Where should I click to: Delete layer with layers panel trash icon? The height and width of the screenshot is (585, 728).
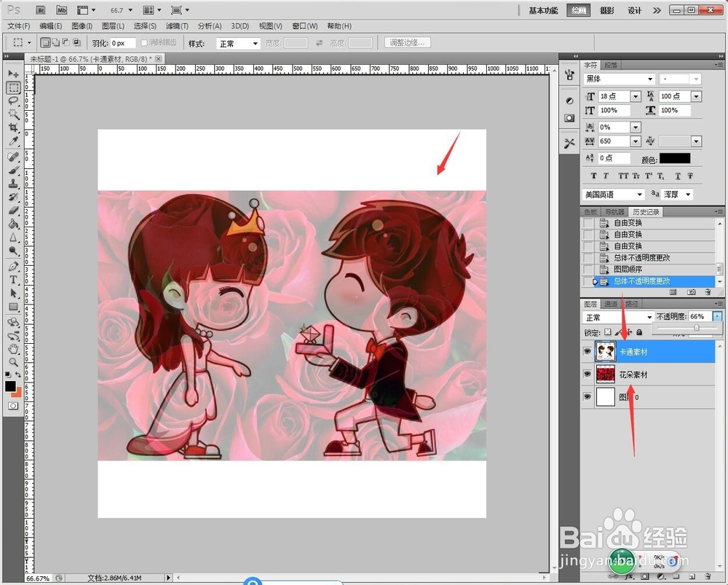click(x=708, y=576)
